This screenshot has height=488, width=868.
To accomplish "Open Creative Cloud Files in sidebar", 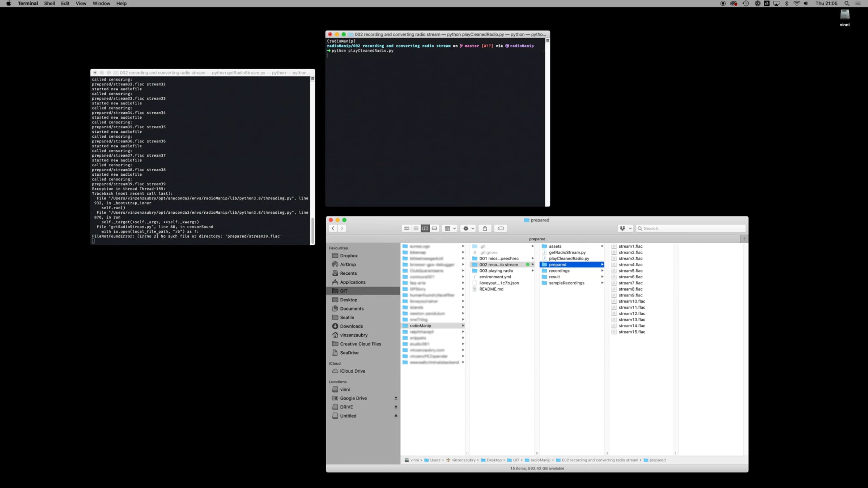I will tap(360, 344).
